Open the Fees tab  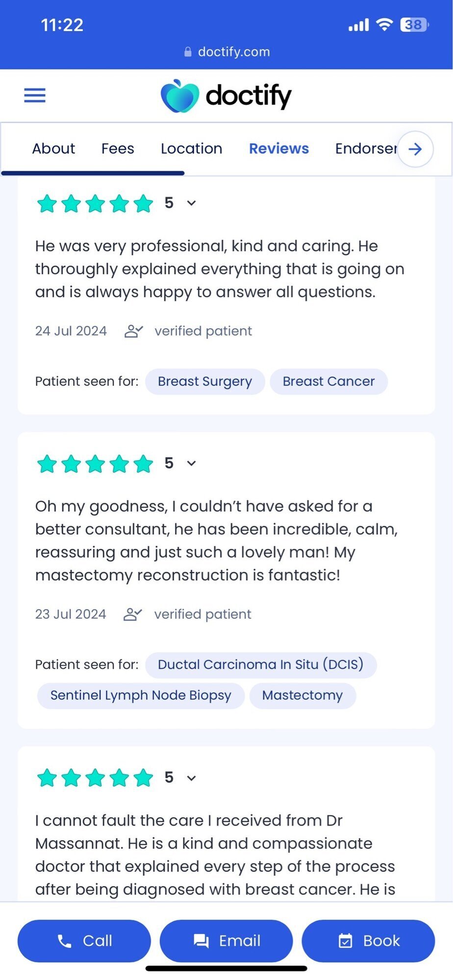[118, 148]
